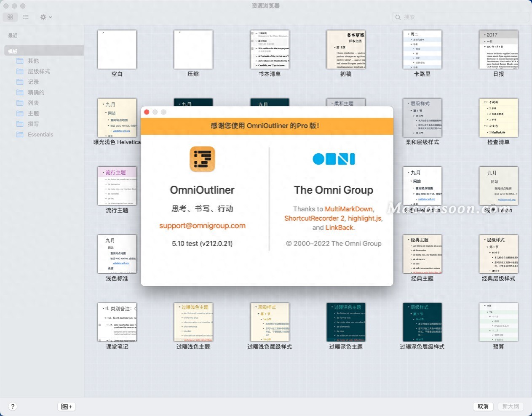Switch to grid view icon
Viewport: 532px width, 416px height.
click(x=10, y=17)
